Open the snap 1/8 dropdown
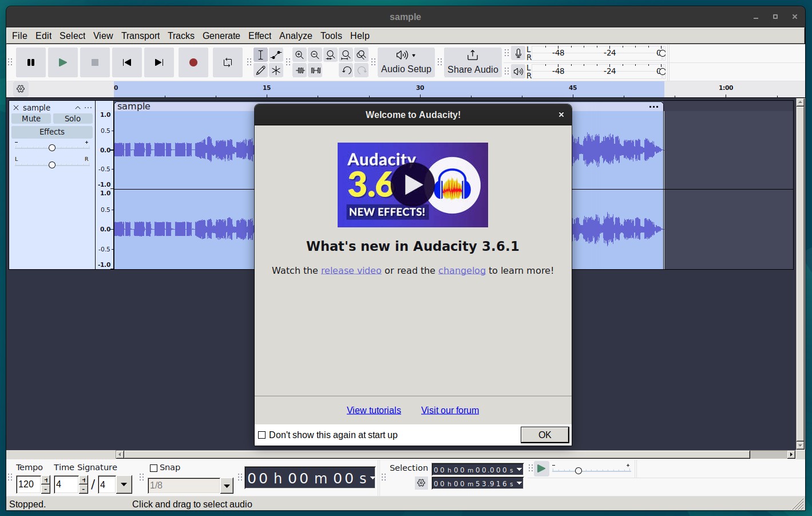812x516 pixels. [227, 486]
